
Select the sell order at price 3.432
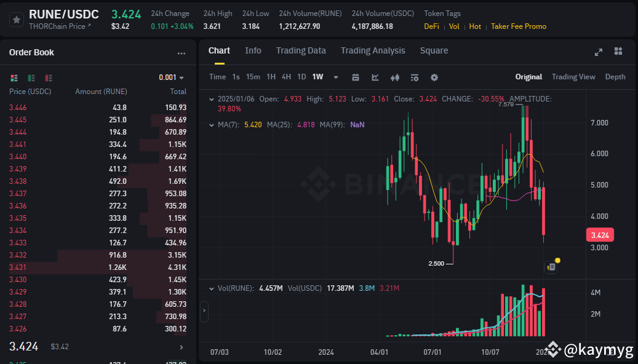tap(98, 255)
